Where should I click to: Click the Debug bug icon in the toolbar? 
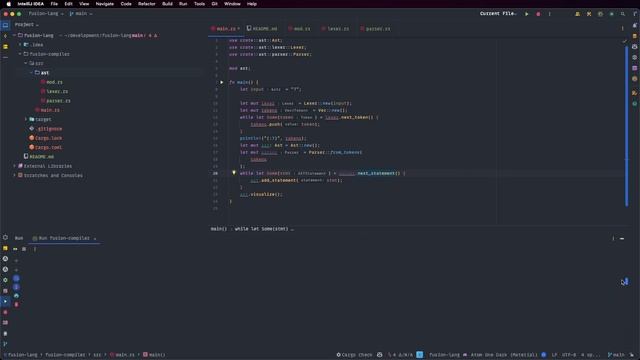538,14
